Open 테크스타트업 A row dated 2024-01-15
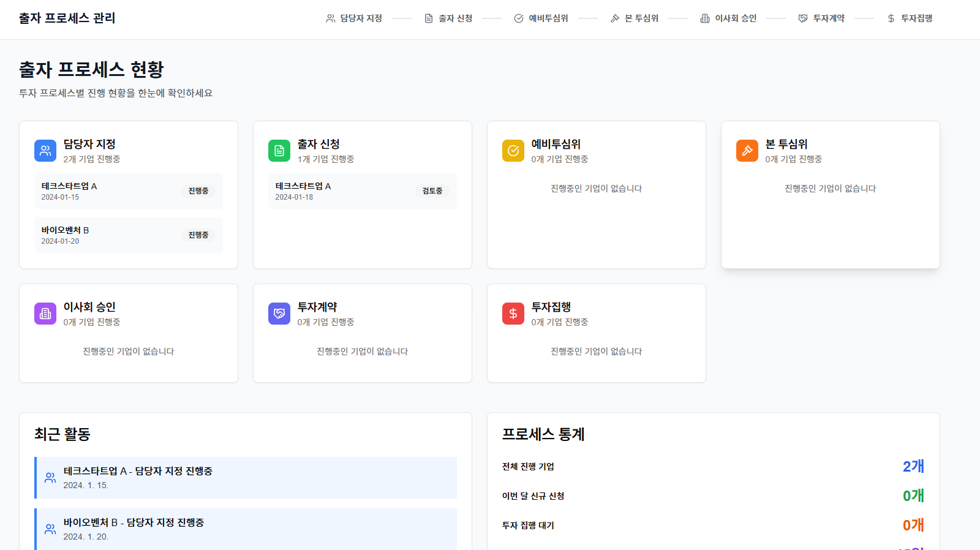980x550 pixels. click(129, 191)
